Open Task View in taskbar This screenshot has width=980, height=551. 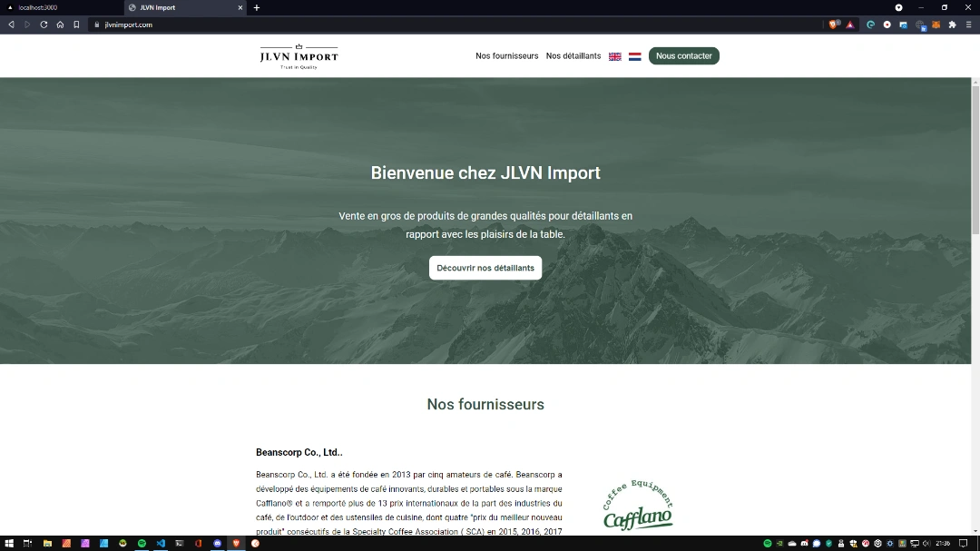27,544
